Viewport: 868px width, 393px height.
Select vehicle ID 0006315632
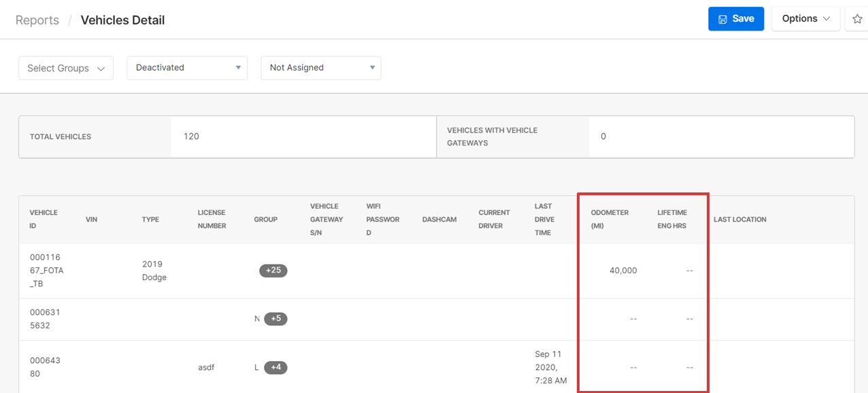coord(45,319)
